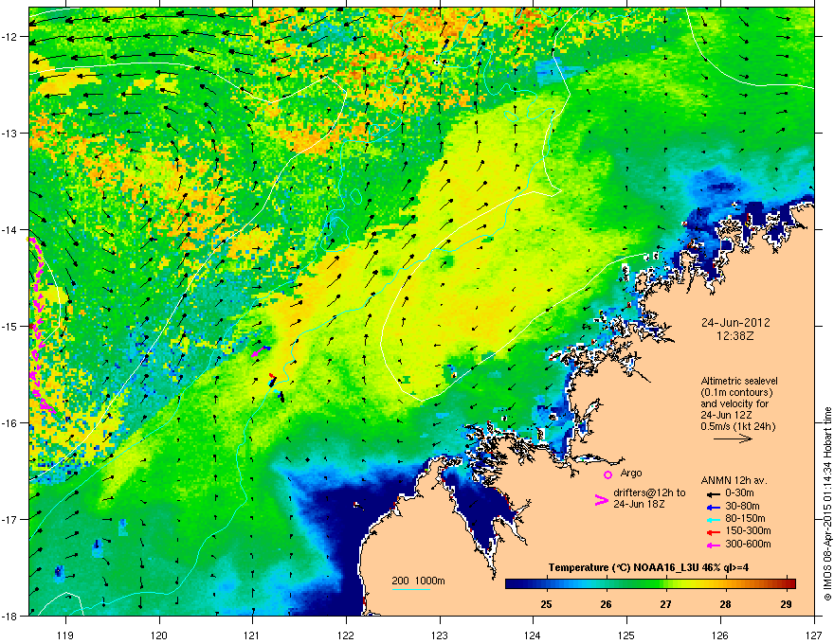
Task: Click the 'and velocity for' text
Action: 734,403
